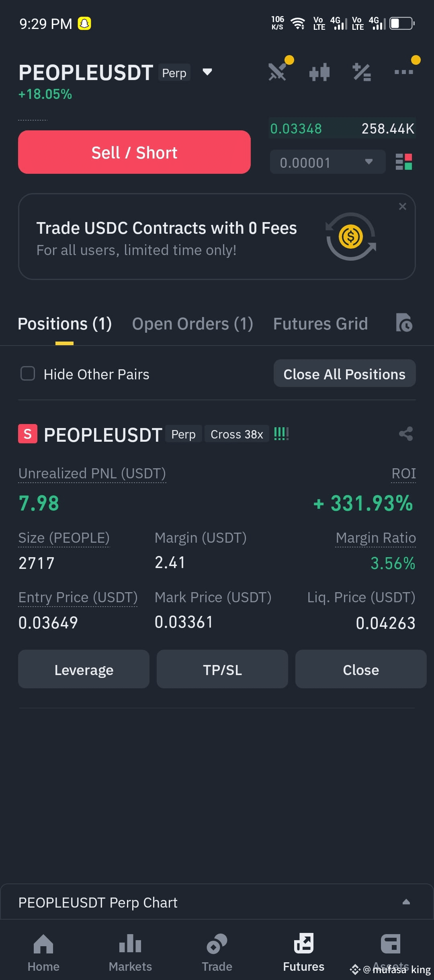This screenshot has height=980, width=434.
Task: Open TP/SL for the position
Action: 222,669
